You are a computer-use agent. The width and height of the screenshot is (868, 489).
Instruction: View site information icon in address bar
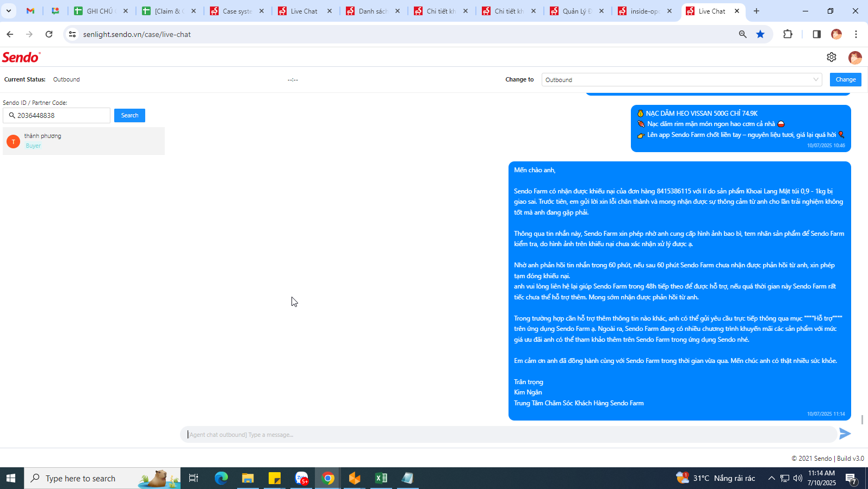(x=72, y=34)
